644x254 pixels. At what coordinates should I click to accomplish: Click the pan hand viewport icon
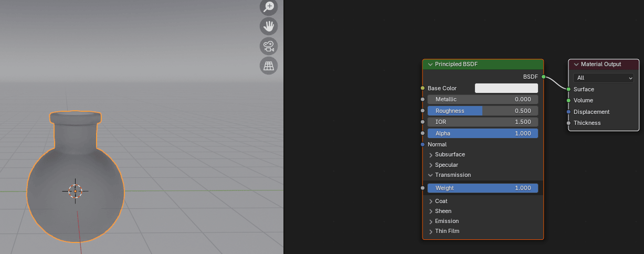(x=269, y=26)
